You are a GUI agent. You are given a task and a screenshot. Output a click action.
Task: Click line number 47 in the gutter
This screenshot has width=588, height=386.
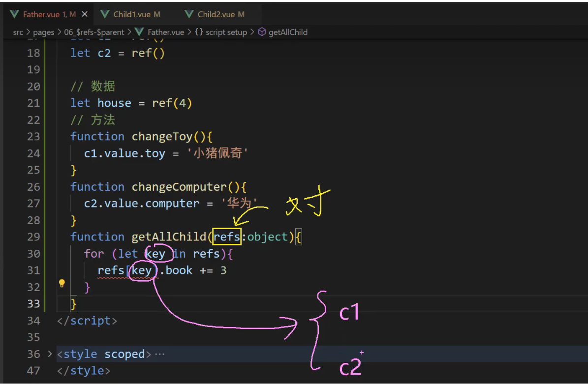coord(33,371)
